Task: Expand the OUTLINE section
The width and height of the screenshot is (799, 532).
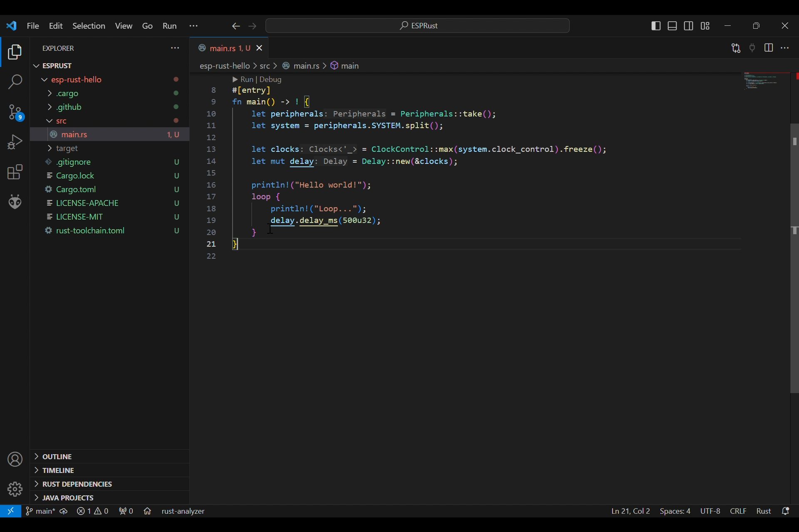Action: click(x=57, y=457)
